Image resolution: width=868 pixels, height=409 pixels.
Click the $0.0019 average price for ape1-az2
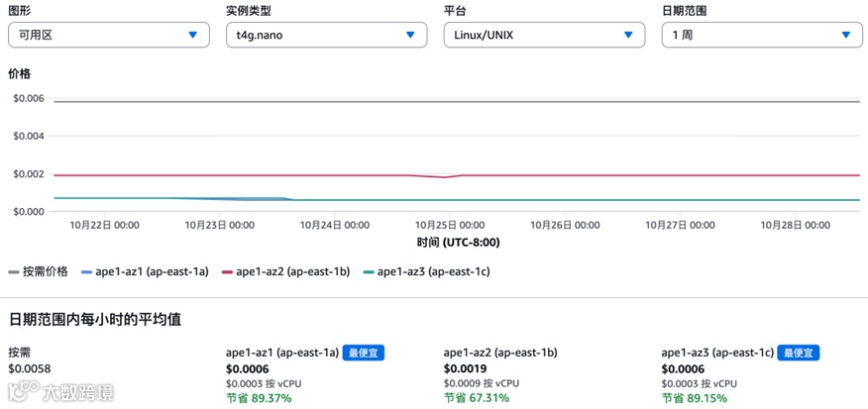point(465,369)
